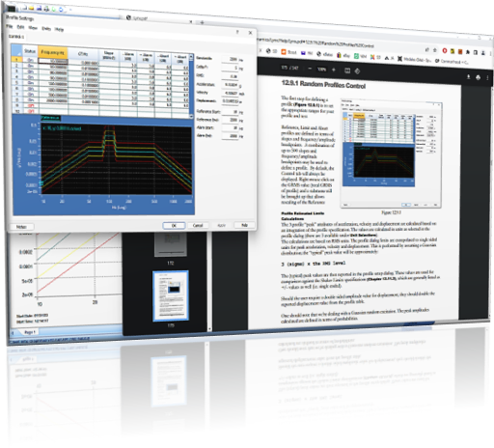Zoom out the PDF with minus
The height and width of the screenshot is (448, 494).
(x=310, y=69)
